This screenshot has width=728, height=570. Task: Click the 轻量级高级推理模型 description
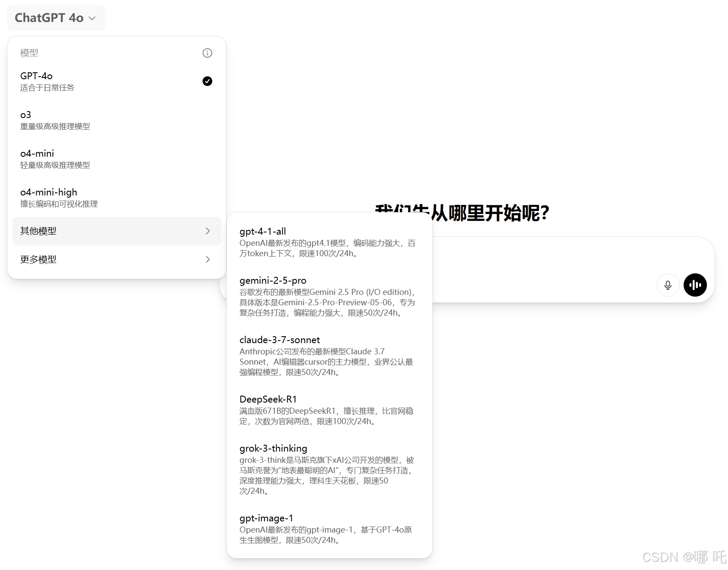click(55, 165)
